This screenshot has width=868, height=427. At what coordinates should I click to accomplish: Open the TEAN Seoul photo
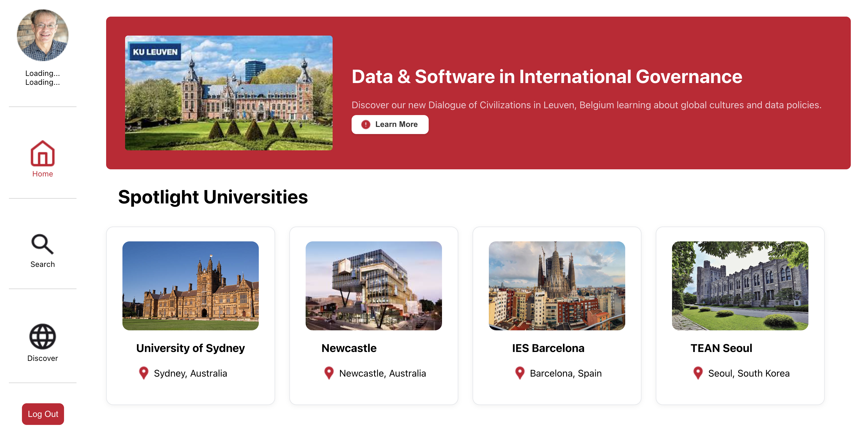pos(740,286)
